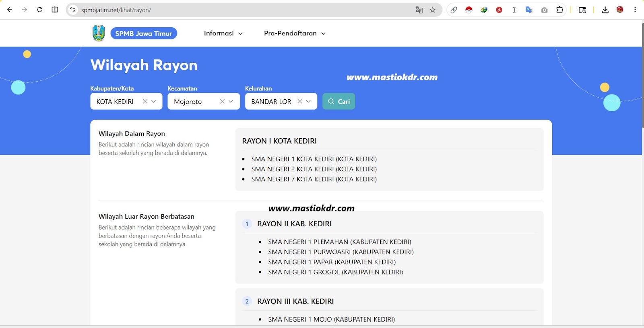Click the address bar URL

[116, 10]
